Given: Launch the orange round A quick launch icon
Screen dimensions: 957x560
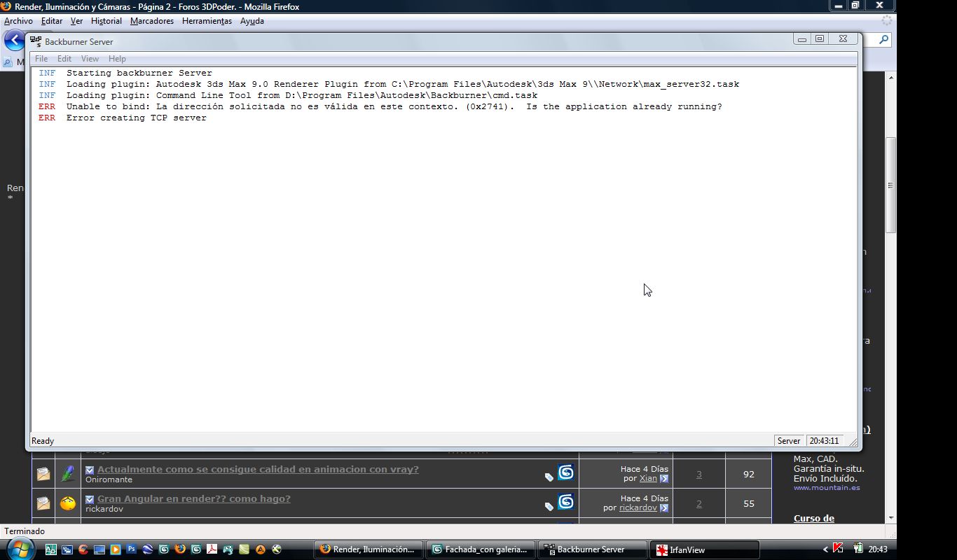Looking at the screenshot, I should tap(260, 549).
